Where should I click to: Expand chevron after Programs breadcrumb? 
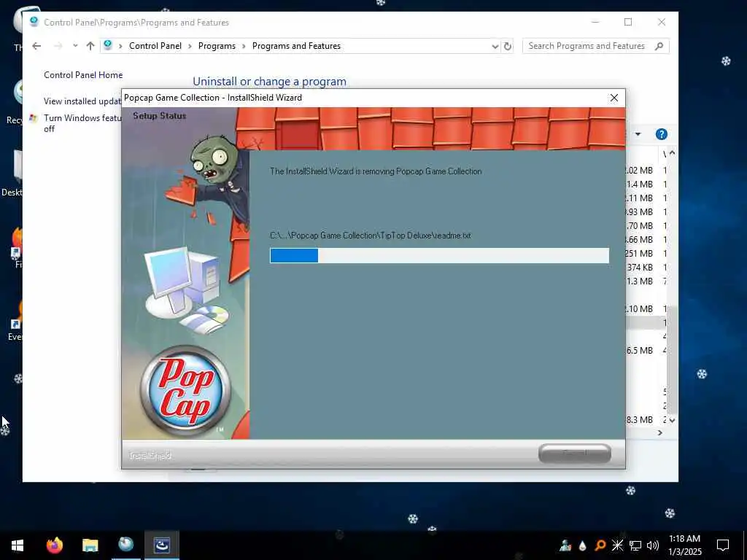pos(244,46)
